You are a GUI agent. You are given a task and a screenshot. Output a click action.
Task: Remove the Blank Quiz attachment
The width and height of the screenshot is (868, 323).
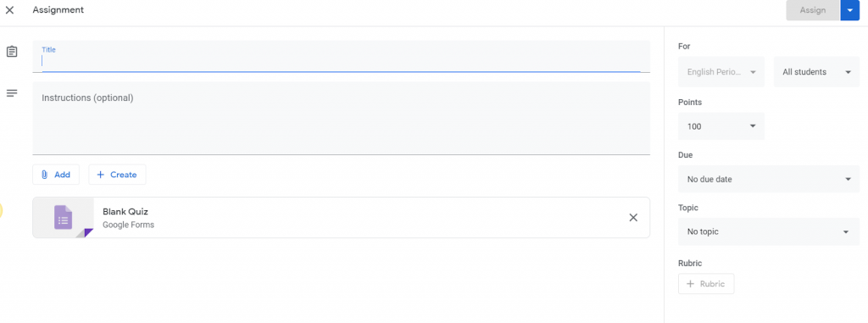click(633, 217)
